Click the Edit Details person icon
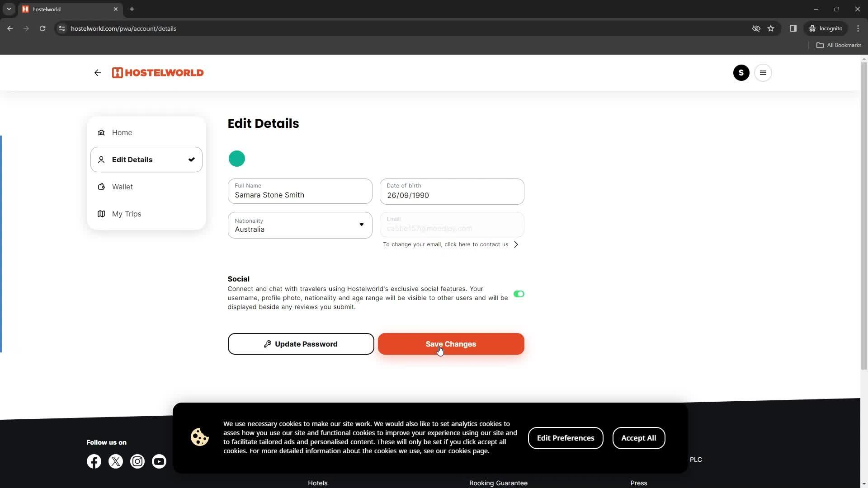Image resolution: width=868 pixels, height=488 pixels. [x=101, y=160]
